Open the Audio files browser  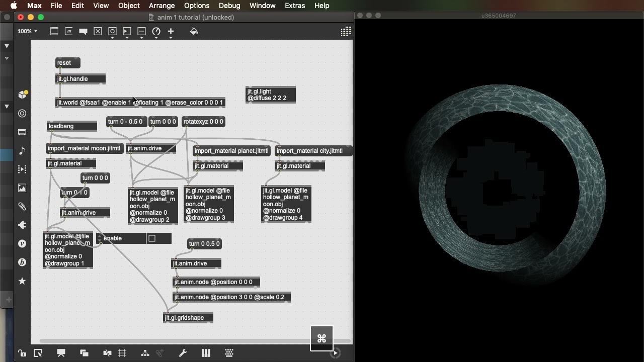click(22, 150)
